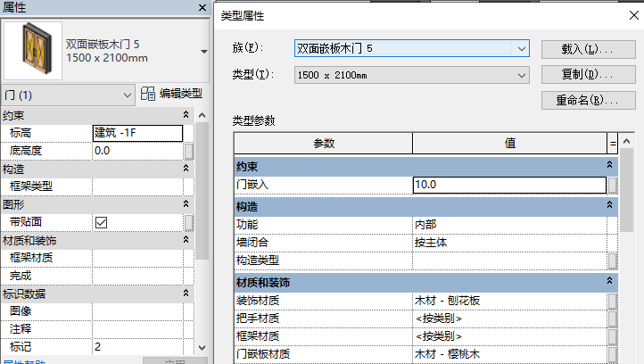Image resolution: width=644 pixels, height=364 pixels.
Task: Click the type parameters scrollbar thumb
Action: pos(626,190)
